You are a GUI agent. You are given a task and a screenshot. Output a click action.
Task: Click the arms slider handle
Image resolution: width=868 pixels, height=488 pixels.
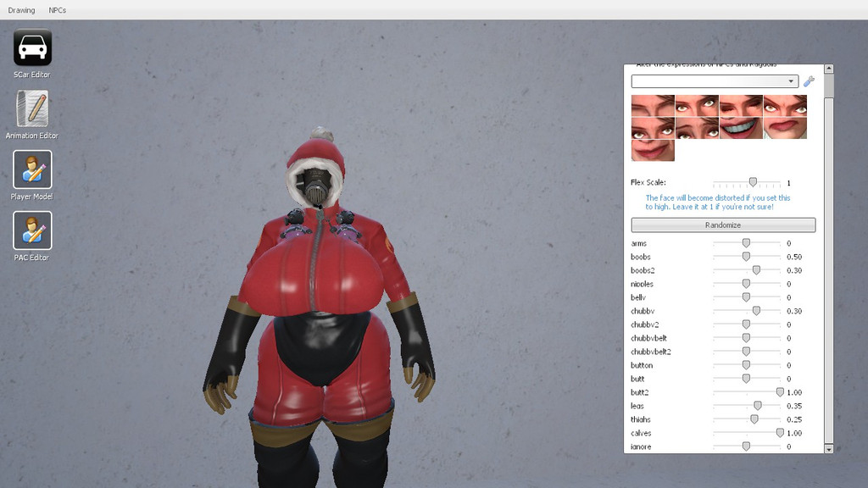[x=746, y=243]
